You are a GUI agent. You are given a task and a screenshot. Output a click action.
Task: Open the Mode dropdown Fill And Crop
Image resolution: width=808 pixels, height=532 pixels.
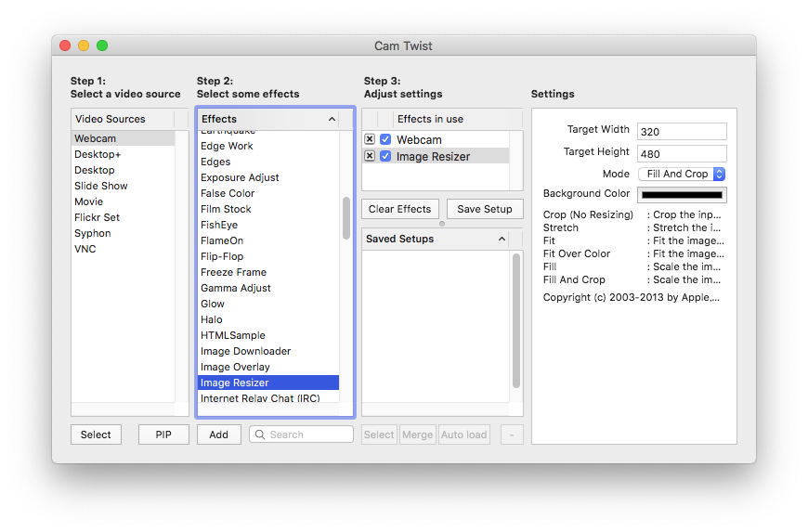click(682, 174)
